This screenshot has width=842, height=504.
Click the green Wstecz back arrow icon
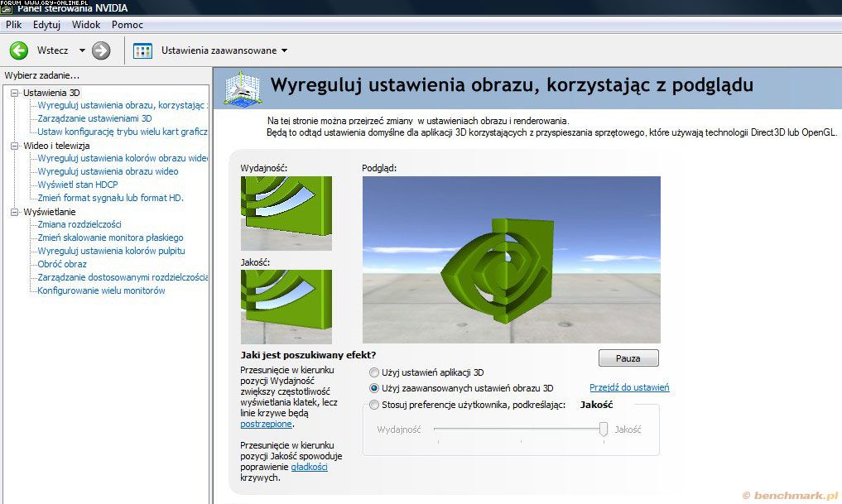pos(18,50)
